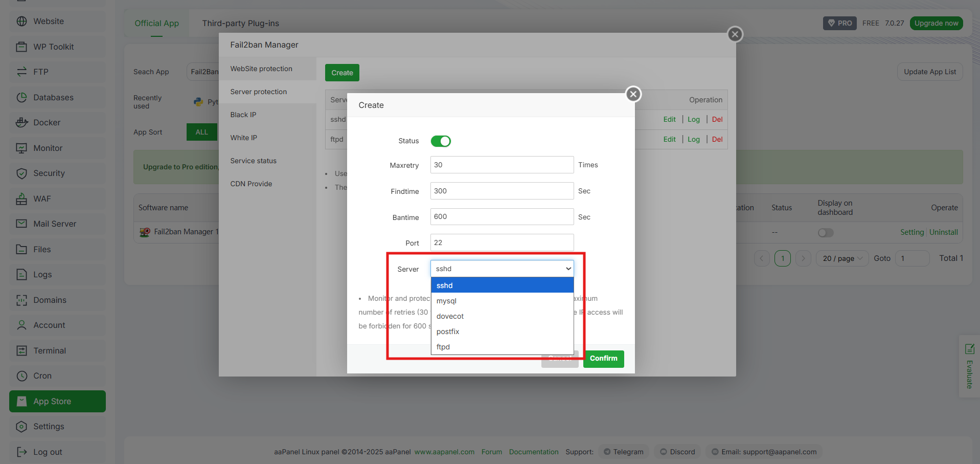Open the Account person icon
This screenshot has width=980, height=464.
pyautogui.click(x=21, y=325)
